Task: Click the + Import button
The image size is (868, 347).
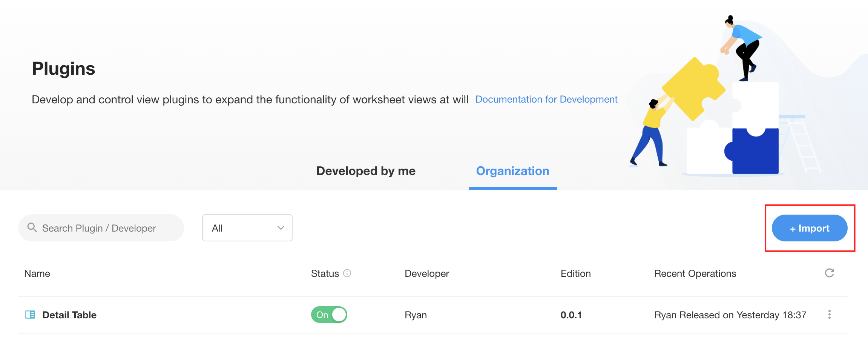Action: coord(810,228)
